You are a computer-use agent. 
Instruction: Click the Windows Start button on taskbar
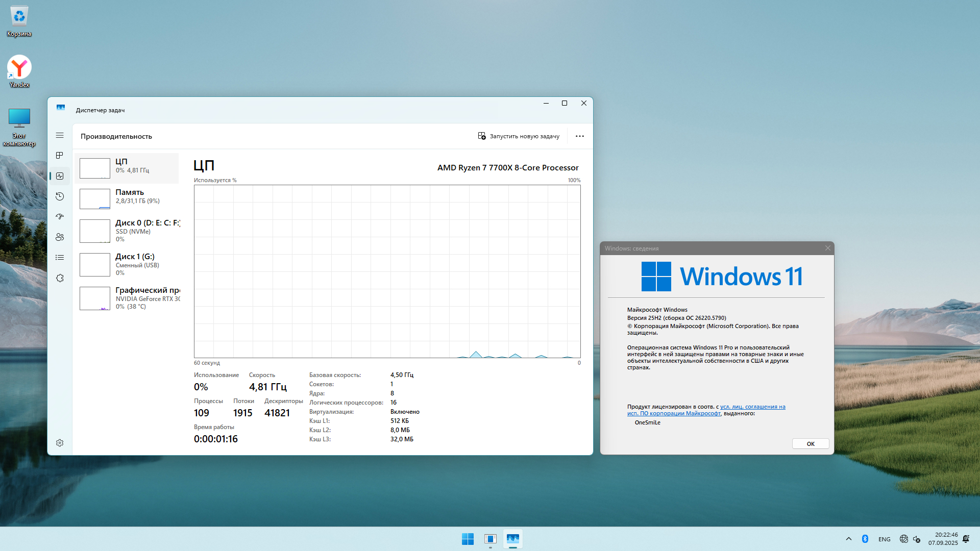point(468,539)
